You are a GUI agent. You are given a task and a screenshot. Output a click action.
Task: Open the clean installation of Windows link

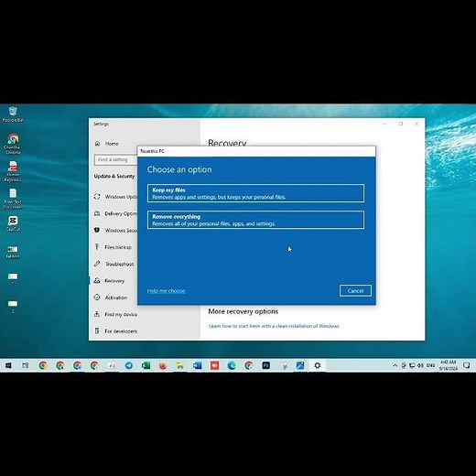(274, 326)
